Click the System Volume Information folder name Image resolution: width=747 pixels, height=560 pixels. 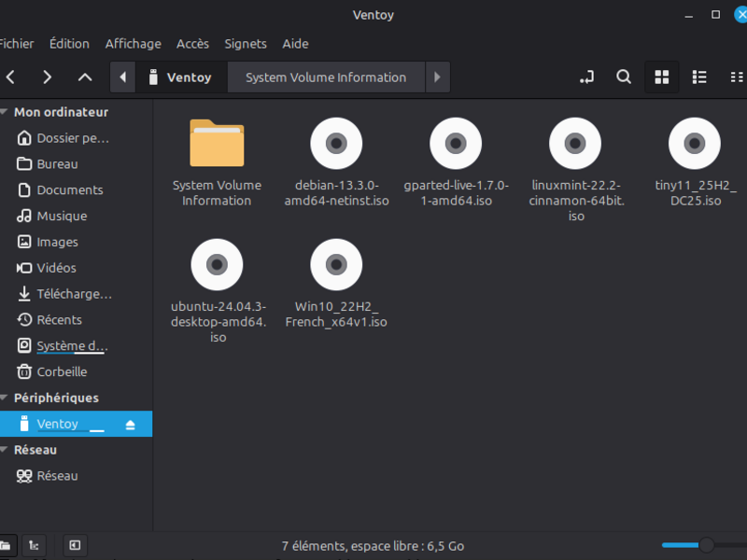217,193
